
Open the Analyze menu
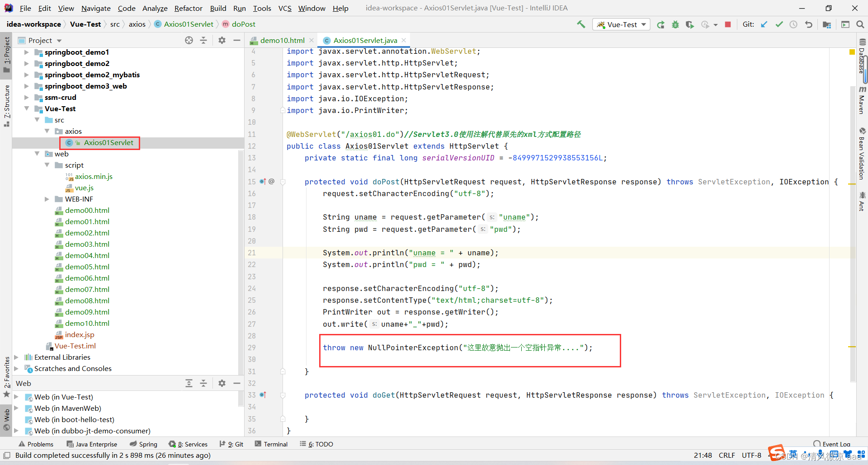[x=155, y=8]
